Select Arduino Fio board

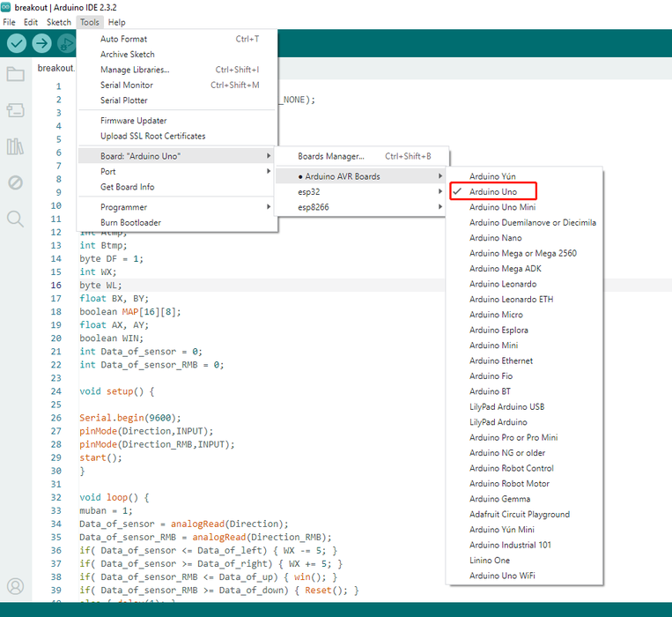(524, 376)
